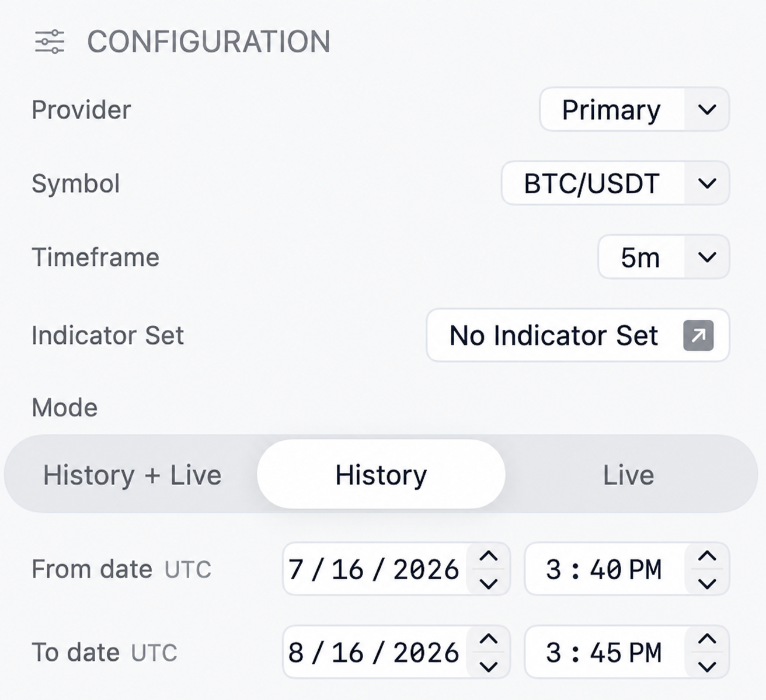Select the History mode option

coord(381,475)
